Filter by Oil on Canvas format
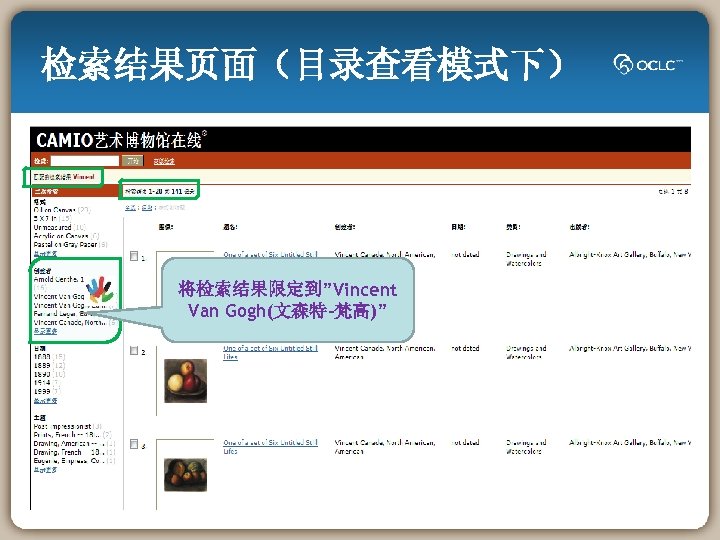 click(x=56, y=210)
